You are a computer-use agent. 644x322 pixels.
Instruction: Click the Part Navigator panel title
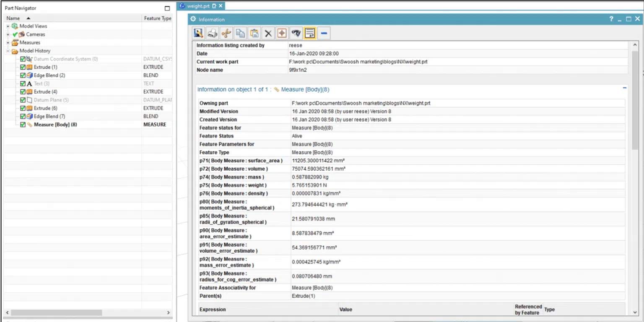tap(20, 8)
